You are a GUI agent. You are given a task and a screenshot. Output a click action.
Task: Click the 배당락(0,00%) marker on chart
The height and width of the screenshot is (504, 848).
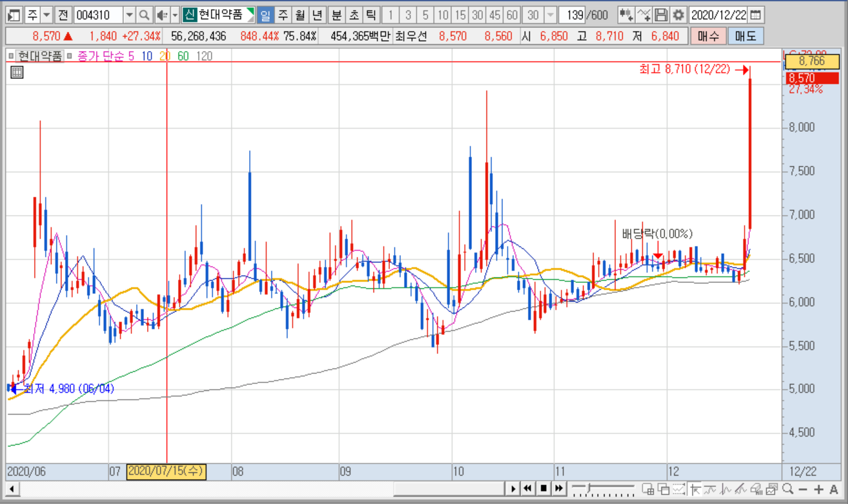click(x=657, y=234)
